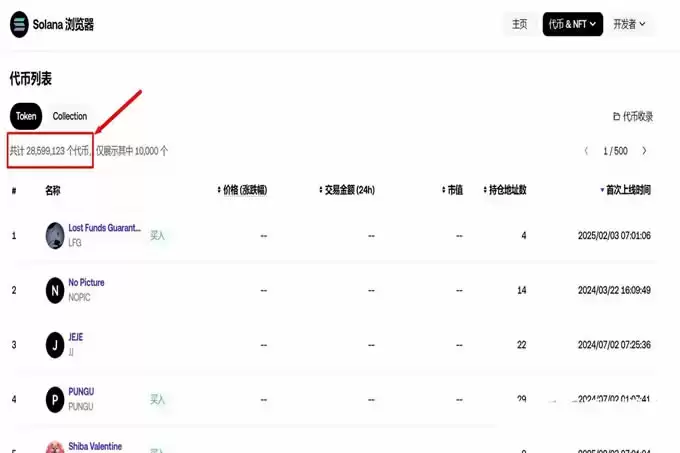The height and width of the screenshot is (453, 680).
Task: Click the NOPIC ticker text
Action: (79, 297)
